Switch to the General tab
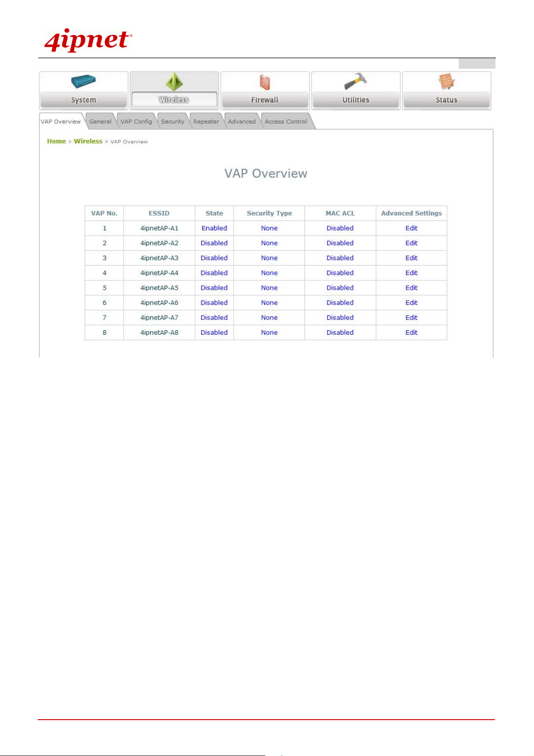This screenshot has width=534, height=756. pyautogui.click(x=100, y=122)
